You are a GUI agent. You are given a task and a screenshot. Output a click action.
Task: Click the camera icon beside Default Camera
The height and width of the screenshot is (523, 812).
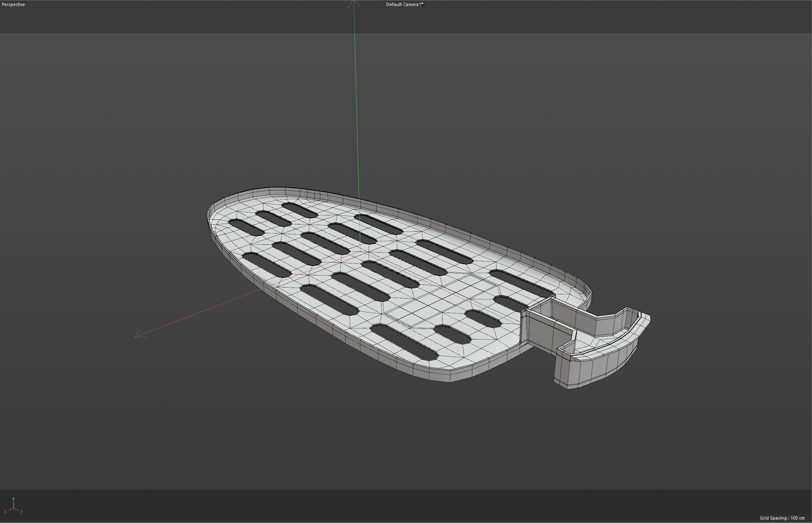[x=422, y=4]
